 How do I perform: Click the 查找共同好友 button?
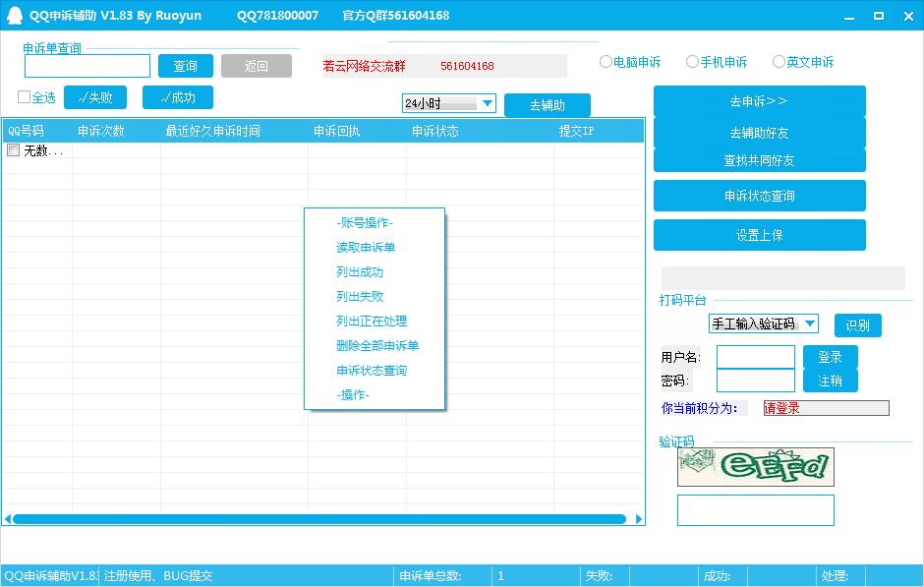pyautogui.click(x=759, y=160)
